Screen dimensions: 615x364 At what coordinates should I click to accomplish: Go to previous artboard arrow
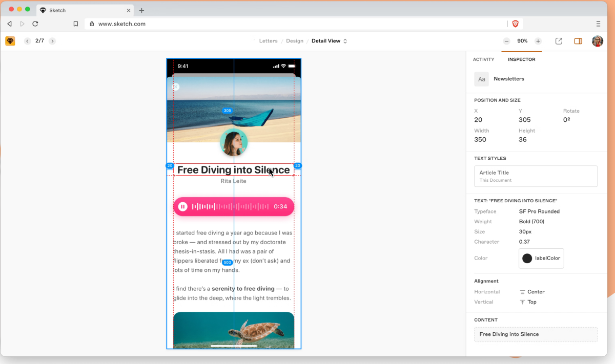pos(27,41)
